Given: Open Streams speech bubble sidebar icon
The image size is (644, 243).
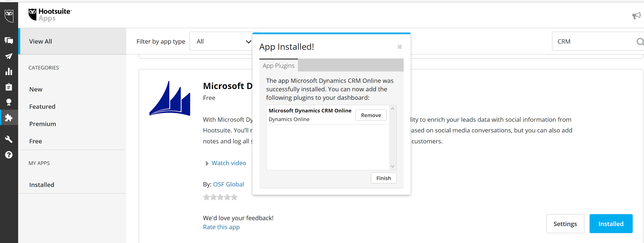Looking at the screenshot, I should 9,41.
